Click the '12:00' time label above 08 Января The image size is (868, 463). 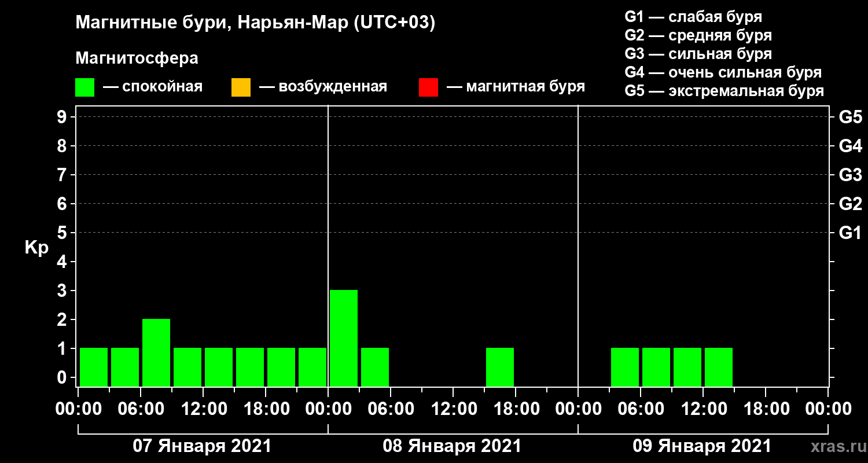[x=453, y=409]
